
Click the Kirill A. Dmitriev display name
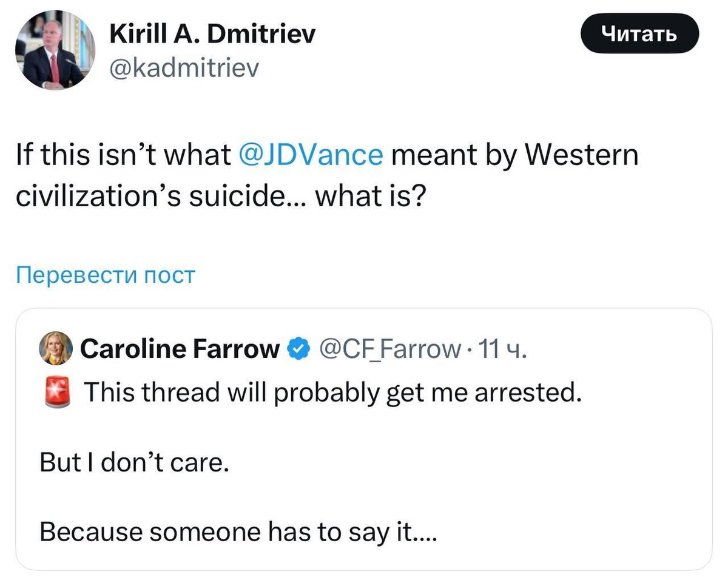point(212,36)
